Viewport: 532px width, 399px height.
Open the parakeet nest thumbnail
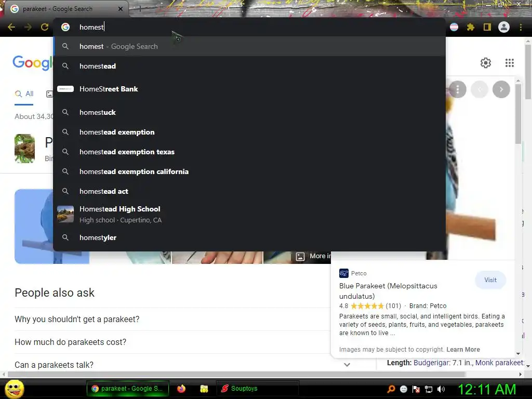tap(24, 149)
